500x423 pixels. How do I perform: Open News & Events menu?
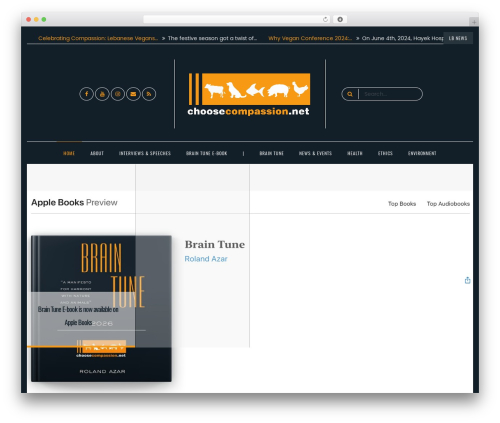[x=315, y=153]
